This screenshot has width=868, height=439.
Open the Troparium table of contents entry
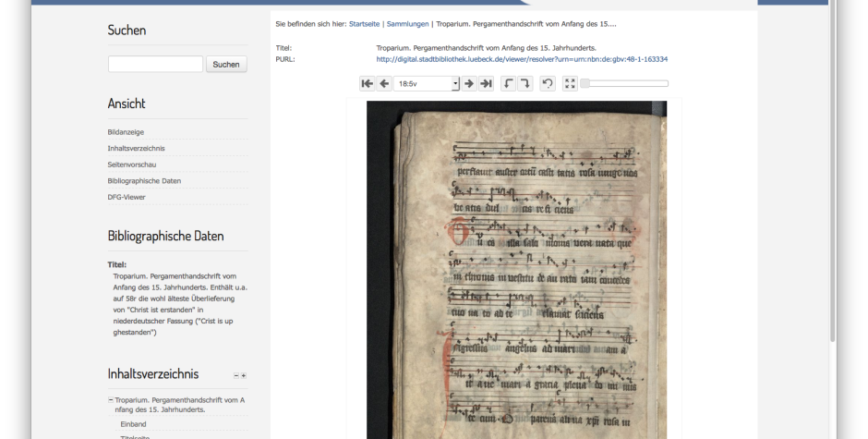[180, 405]
